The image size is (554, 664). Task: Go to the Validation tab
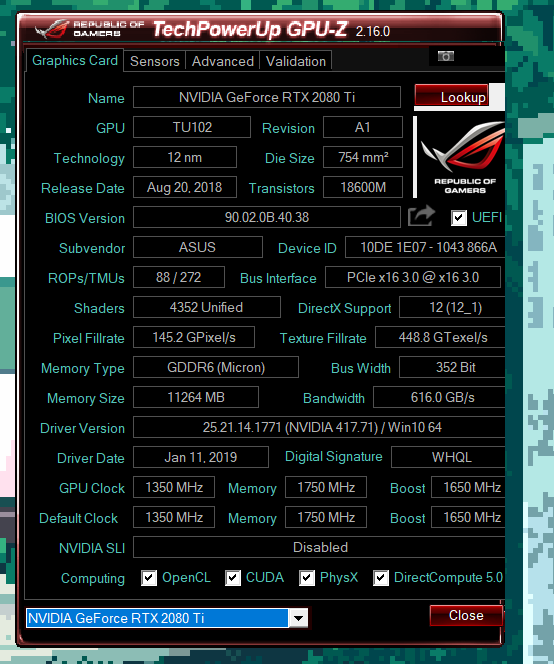pyautogui.click(x=296, y=61)
